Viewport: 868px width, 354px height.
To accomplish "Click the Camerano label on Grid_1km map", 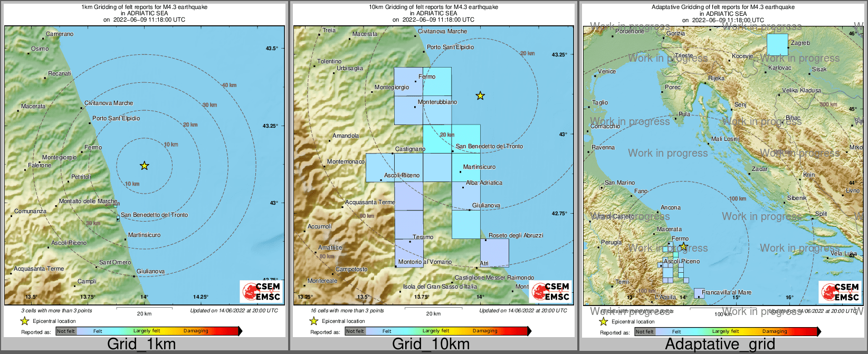I will click(x=60, y=34).
